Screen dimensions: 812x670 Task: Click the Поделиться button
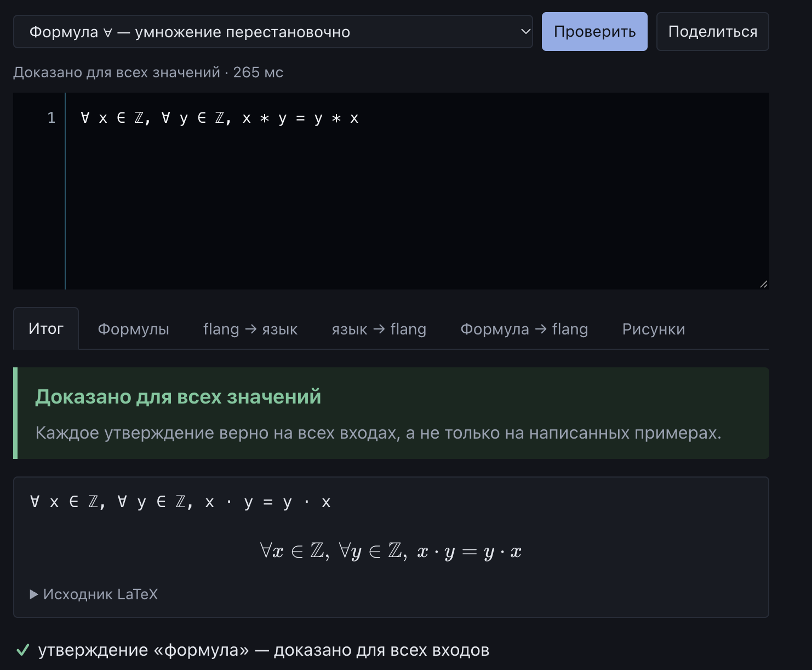pos(713,32)
